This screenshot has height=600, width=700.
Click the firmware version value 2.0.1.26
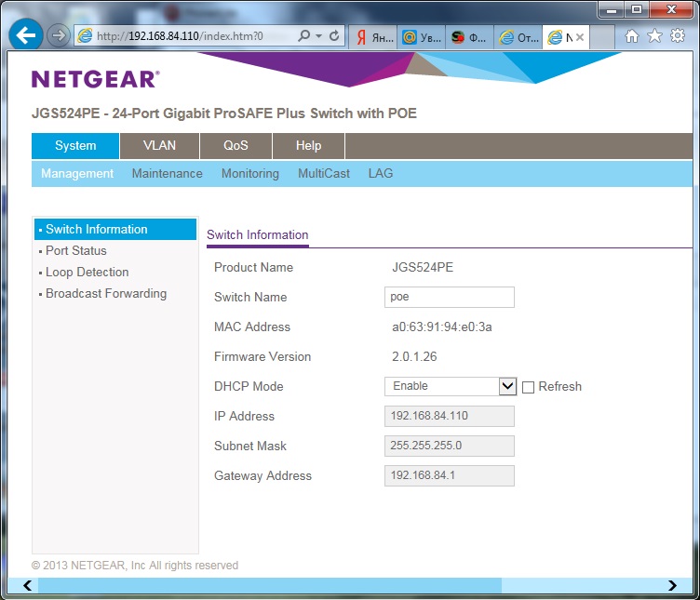414,356
